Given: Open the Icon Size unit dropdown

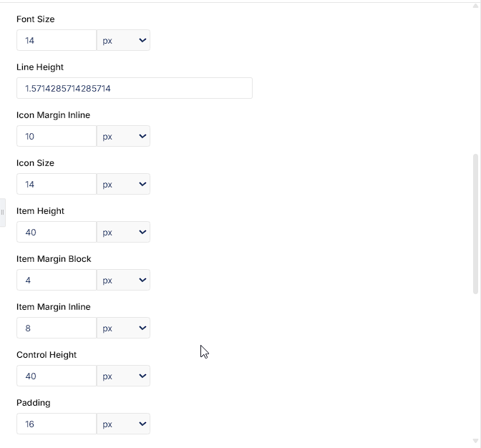Looking at the screenshot, I should coord(123,184).
